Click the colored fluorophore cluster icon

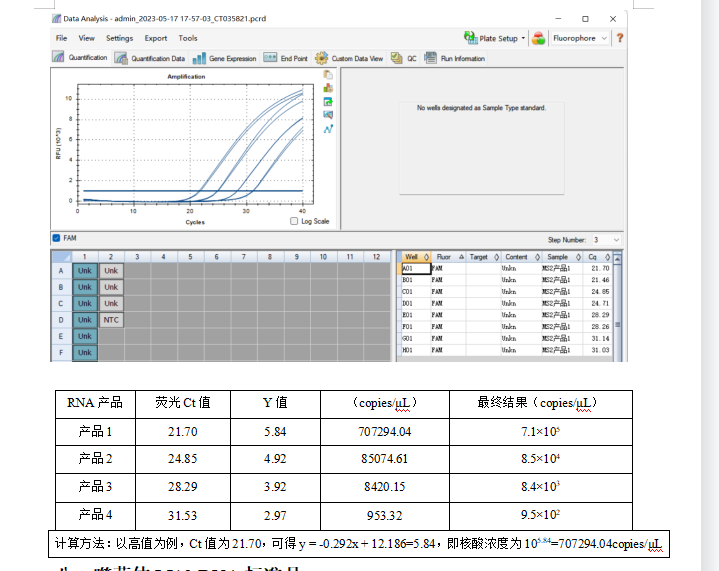pyautogui.click(x=538, y=38)
